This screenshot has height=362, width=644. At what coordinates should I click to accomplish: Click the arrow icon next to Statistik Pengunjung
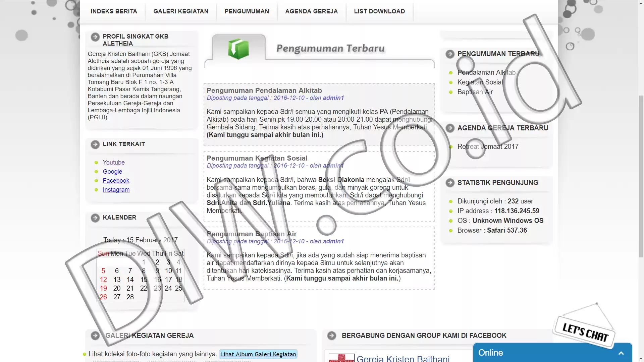point(450,183)
